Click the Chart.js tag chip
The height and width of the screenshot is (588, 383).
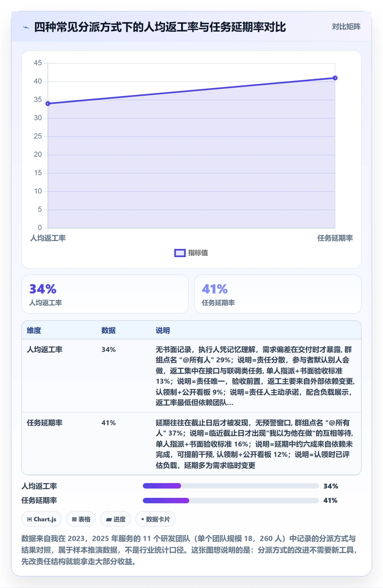pyautogui.click(x=42, y=519)
